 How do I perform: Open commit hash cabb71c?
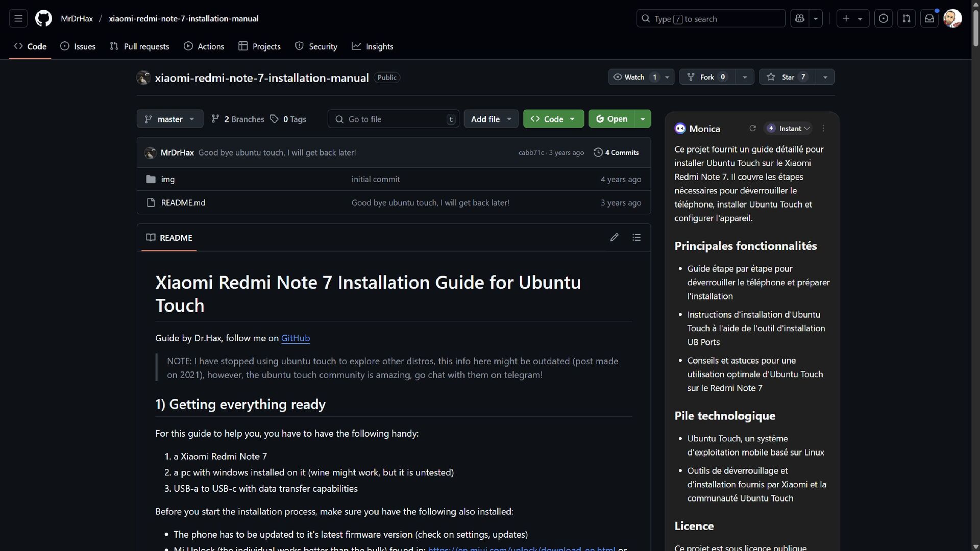(531, 153)
